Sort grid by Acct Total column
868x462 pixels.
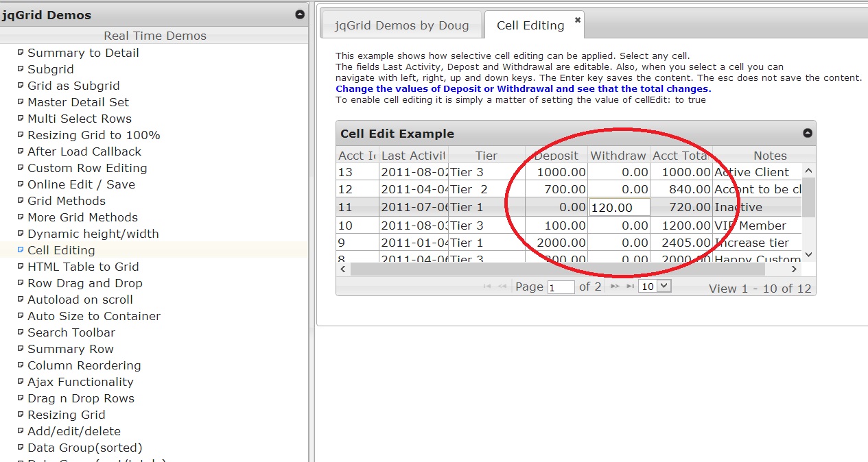click(x=681, y=156)
